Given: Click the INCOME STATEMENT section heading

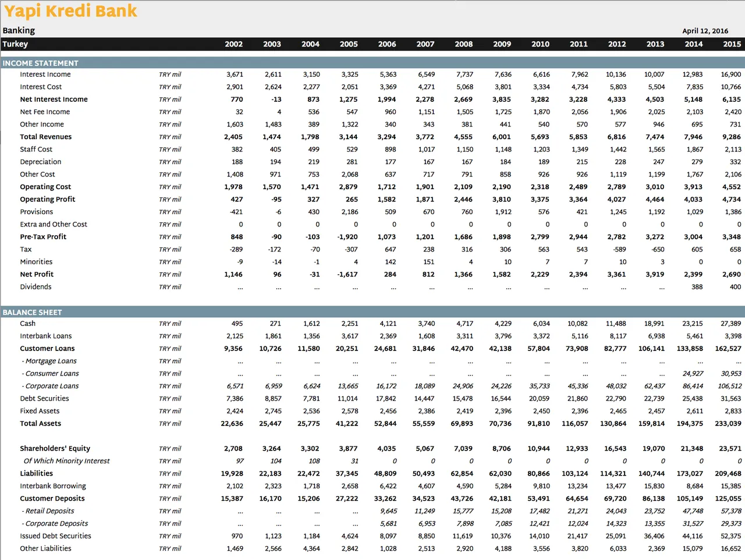Looking at the screenshot, I should (40, 63).
